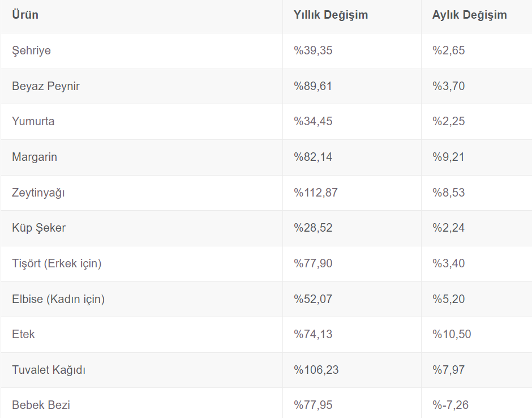Screen dimensions: 532x418
Task: Click the Elbise (Kadın için) cell
Action: point(58,299)
